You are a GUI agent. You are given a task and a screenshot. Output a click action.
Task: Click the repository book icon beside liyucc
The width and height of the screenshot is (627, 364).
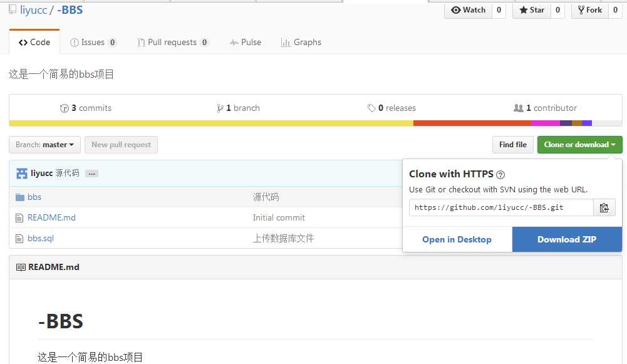click(13, 9)
